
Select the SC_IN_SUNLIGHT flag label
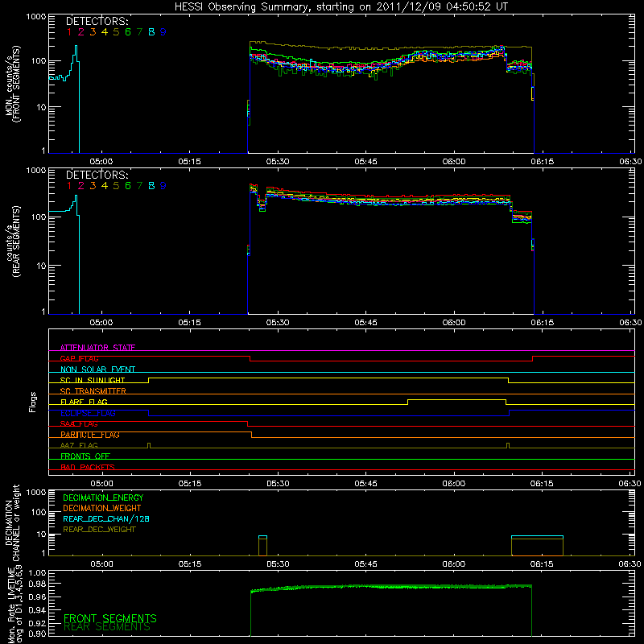tap(93, 380)
